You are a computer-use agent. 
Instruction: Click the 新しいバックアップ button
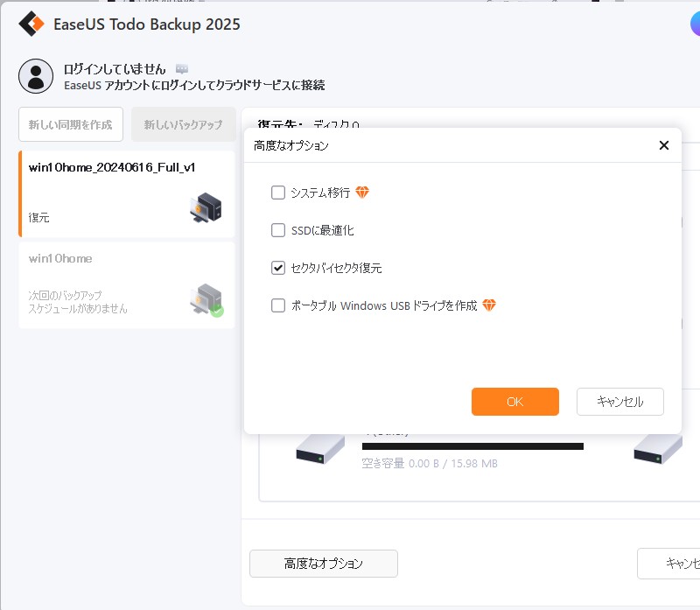184,124
